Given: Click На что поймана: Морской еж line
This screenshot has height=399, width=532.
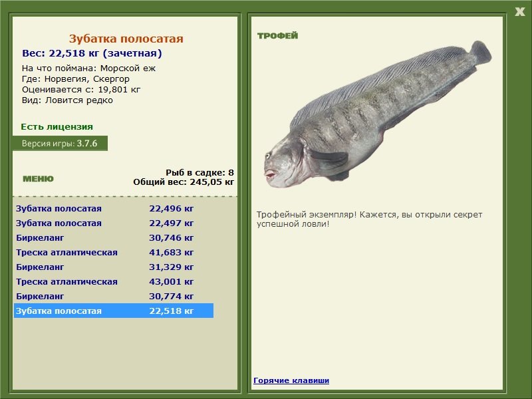Looking at the screenshot, I should [x=88, y=68].
